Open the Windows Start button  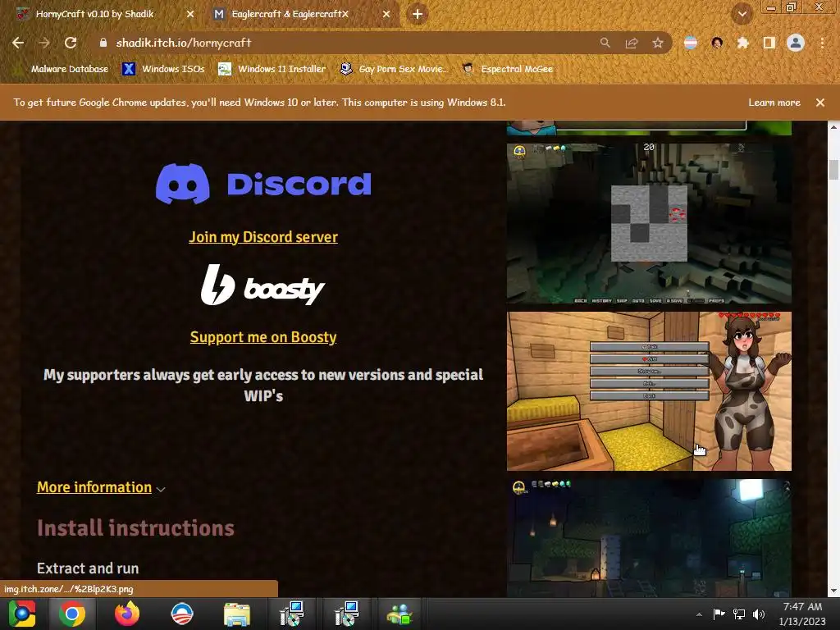[22, 614]
